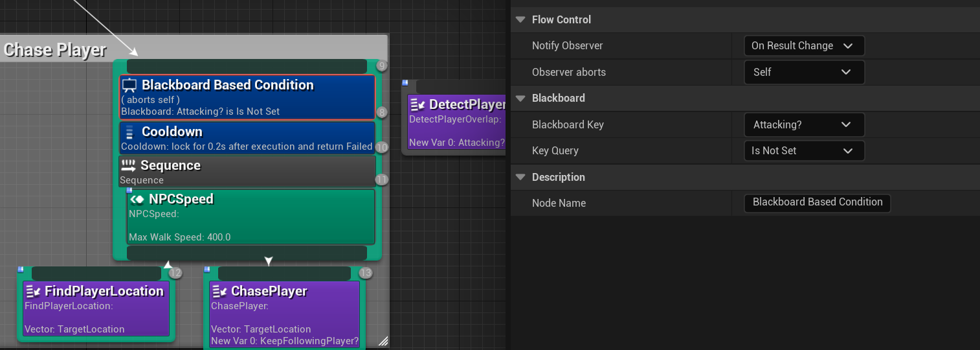Collapse the Description section
This screenshot has height=350, width=980.
click(x=520, y=177)
